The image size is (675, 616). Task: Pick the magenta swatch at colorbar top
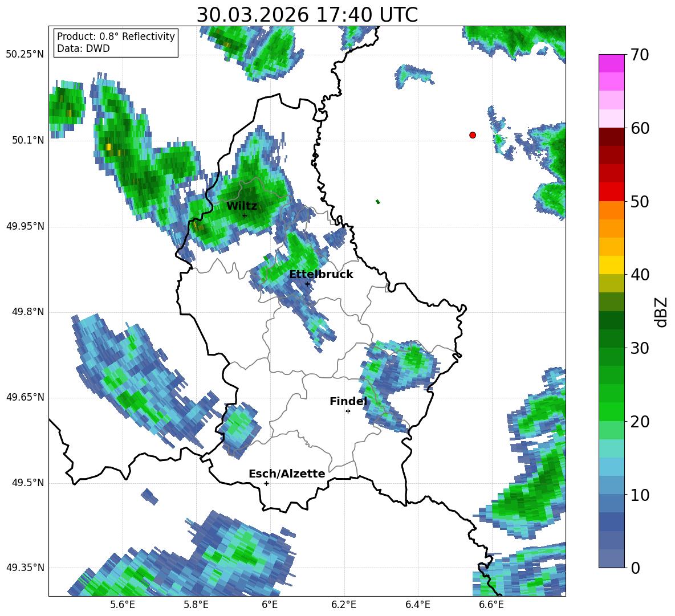[611, 63]
